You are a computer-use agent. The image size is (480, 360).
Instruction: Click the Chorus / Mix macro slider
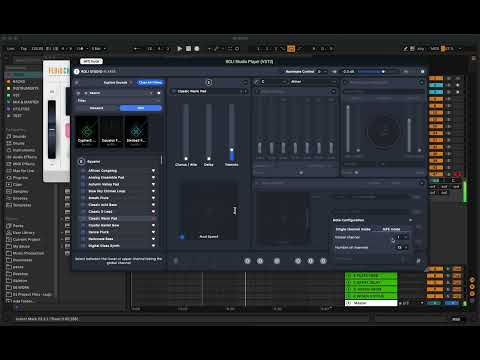[x=186, y=132]
